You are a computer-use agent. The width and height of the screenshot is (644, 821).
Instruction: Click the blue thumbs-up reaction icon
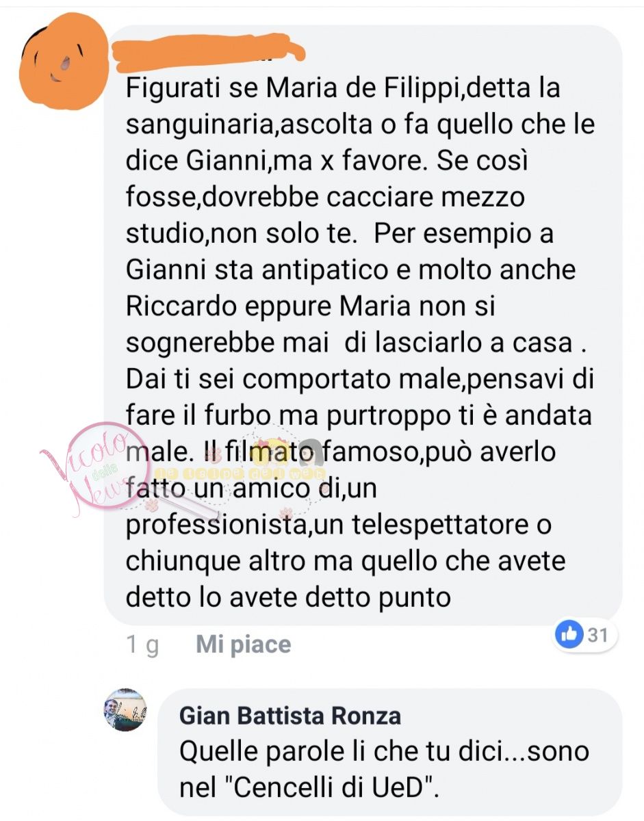(x=569, y=635)
